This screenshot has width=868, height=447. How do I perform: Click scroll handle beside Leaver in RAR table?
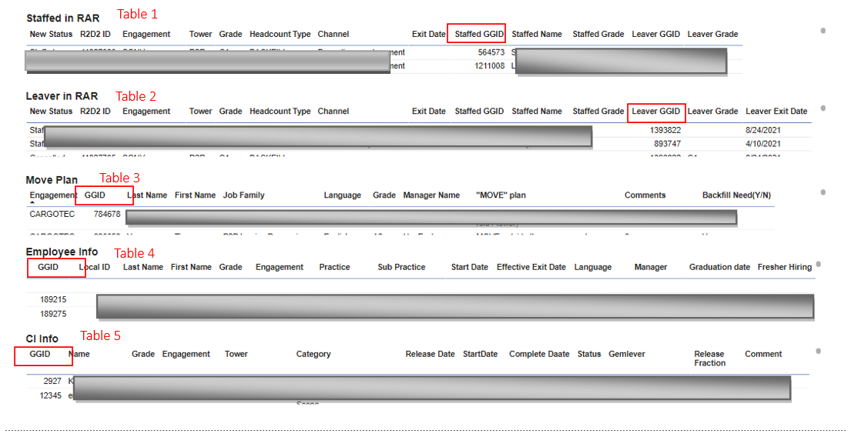[x=823, y=108]
